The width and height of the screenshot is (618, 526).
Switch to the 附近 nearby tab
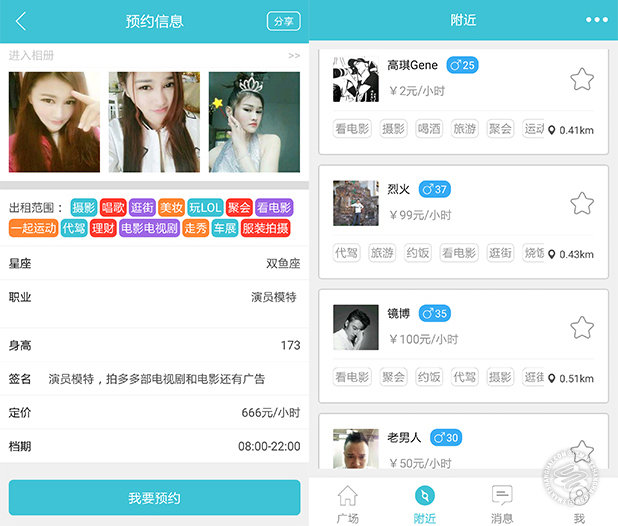[x=424, y=504]
